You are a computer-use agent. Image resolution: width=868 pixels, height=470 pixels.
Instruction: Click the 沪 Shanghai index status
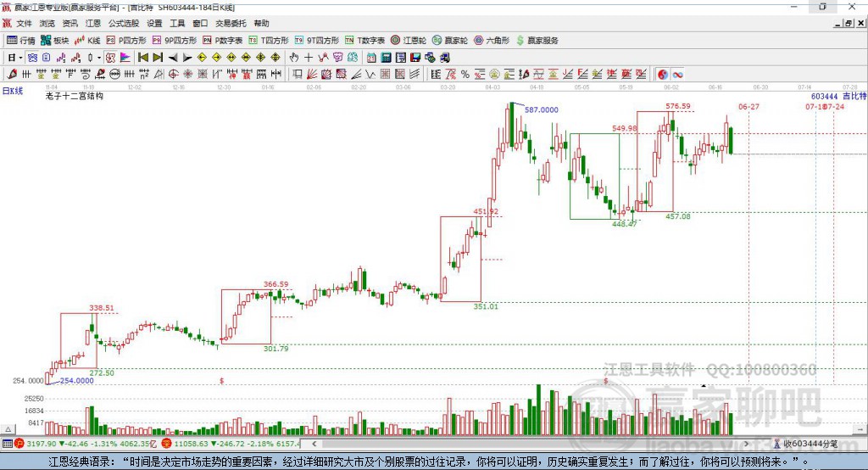coord(19,444)
